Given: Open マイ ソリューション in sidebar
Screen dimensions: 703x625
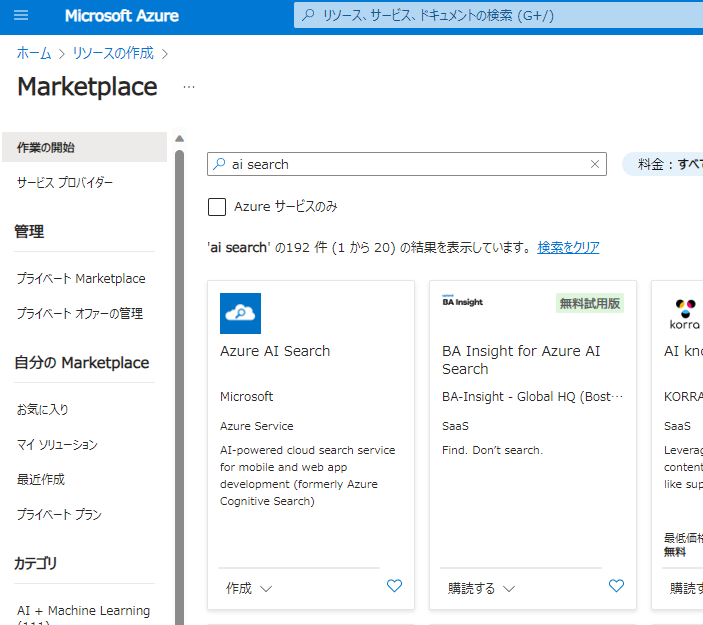Looking at the screenshot, I should click(57, 444).
